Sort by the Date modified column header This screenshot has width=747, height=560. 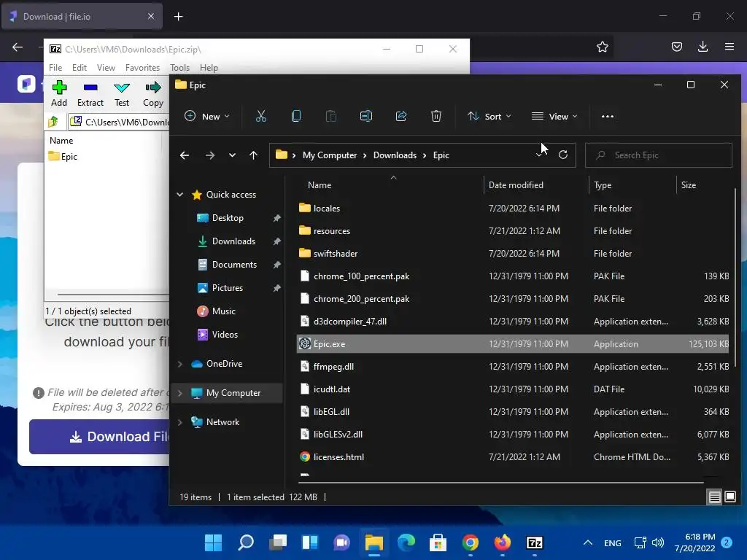[x=516, y=184]
